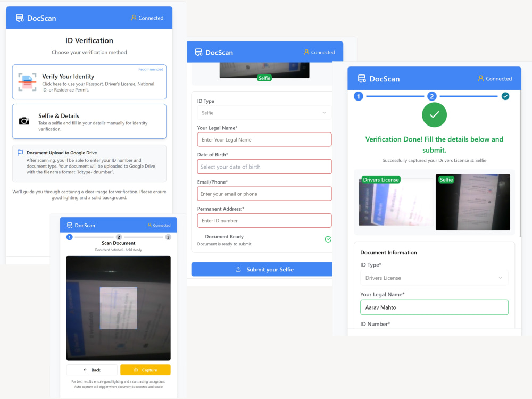Image resolution: width=532 pixels, height=399 pixels.
Task: Click DocScan logo icon in Verification Done window
Action: [x=362, y=79]
